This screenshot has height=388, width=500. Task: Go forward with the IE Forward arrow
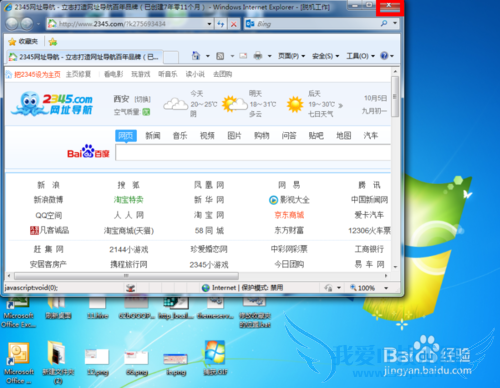click(27, 24)
